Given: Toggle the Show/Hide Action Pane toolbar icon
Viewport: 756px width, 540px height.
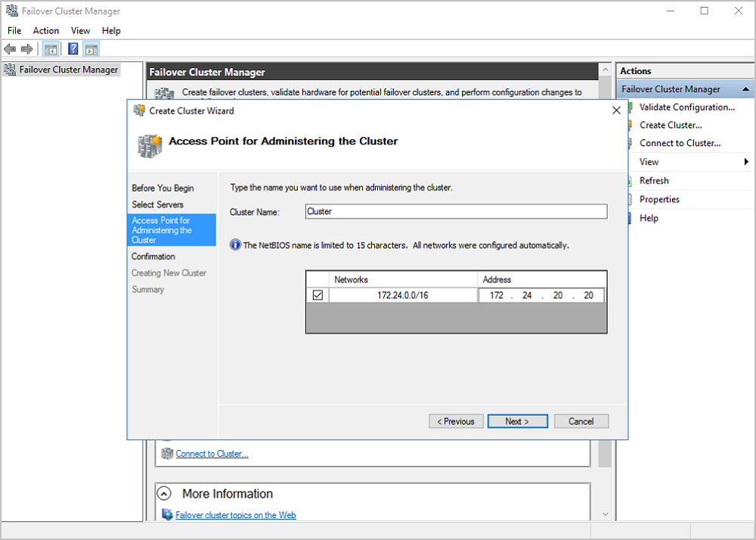Looking at the screenshot, I should coord(91,48).
